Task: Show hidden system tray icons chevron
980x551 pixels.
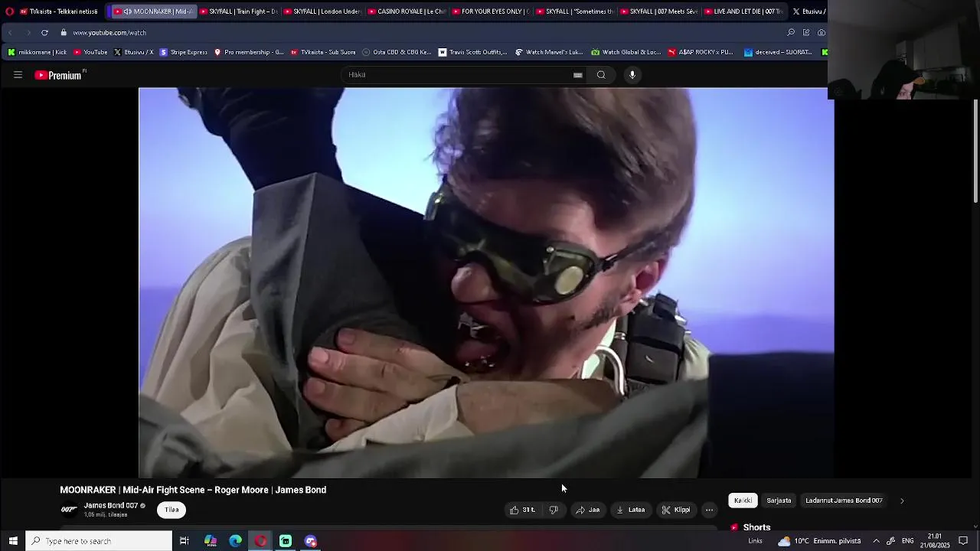Action: (x=876, y=541)
